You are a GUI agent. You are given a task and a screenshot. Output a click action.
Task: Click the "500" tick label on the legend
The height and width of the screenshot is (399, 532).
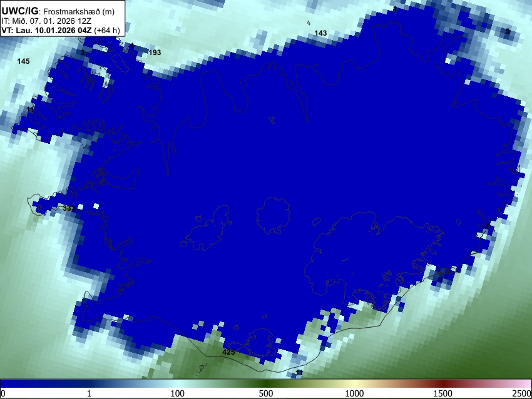pos(266,393)
